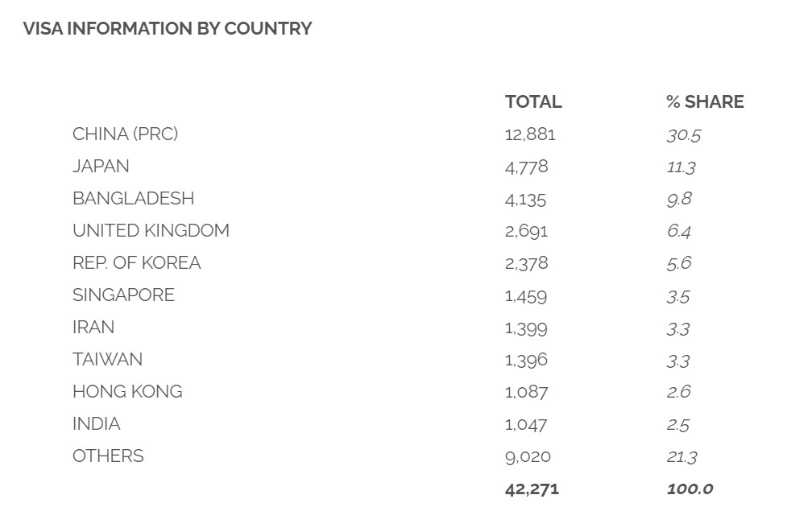Select the INDIA country label

[97, 424]
